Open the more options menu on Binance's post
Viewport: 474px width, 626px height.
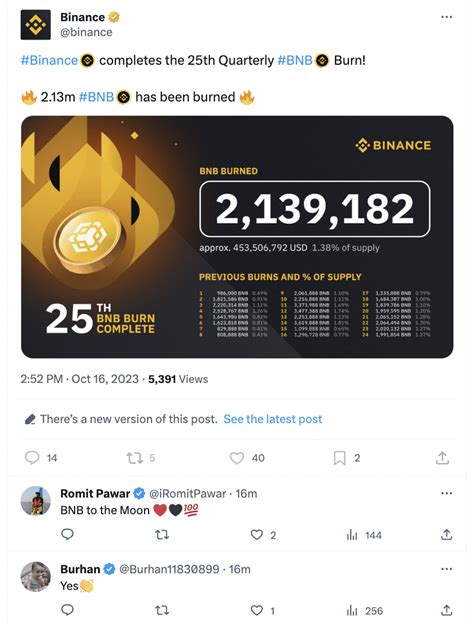[446, 17]
